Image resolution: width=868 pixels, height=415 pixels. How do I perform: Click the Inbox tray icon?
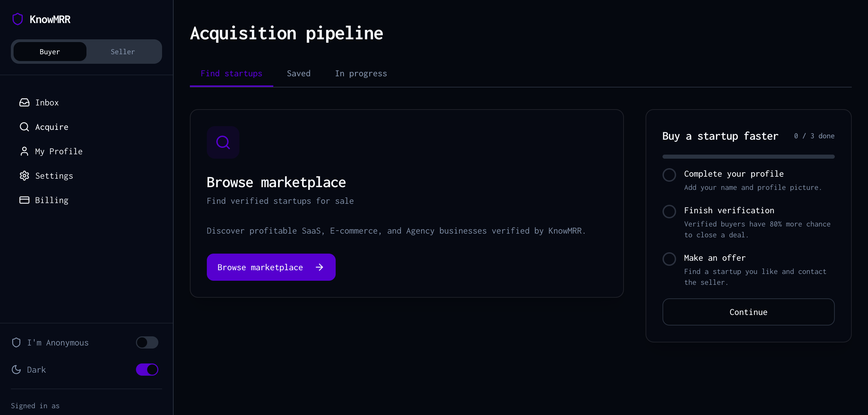coord(24,102)
